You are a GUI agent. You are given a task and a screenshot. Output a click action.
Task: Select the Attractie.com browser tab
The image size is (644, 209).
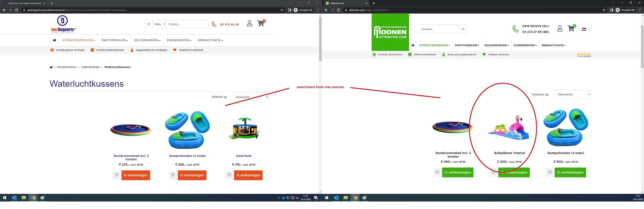[347, 3]
